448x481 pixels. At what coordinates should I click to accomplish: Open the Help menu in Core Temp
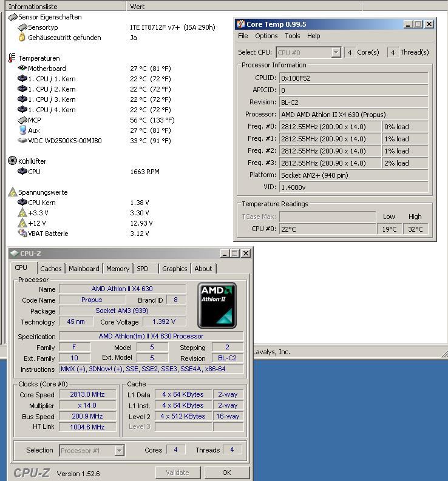coord(313,36)
